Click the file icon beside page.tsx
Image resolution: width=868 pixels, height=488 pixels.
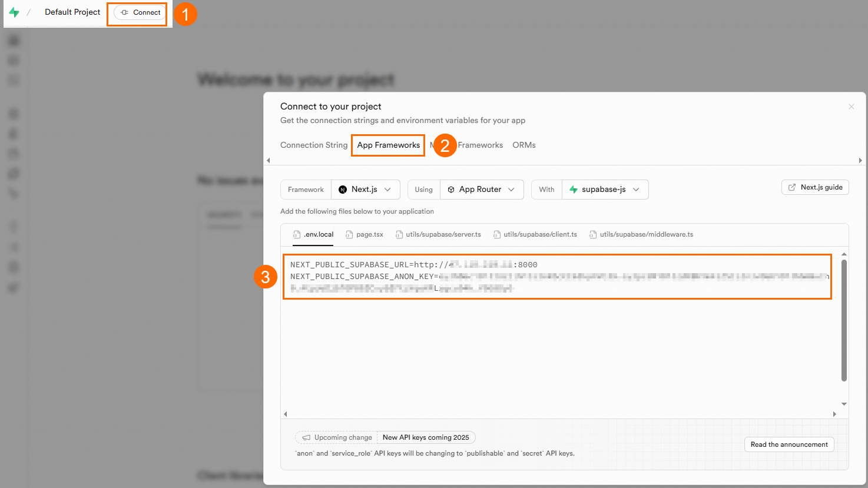(x=349, y=234)
